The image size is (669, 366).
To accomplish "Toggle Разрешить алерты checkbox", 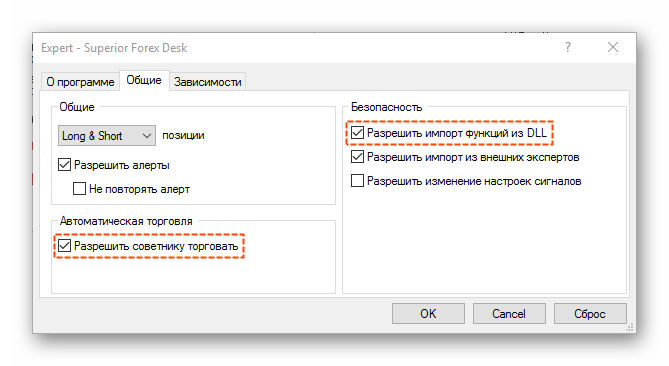I will (64, 165).
